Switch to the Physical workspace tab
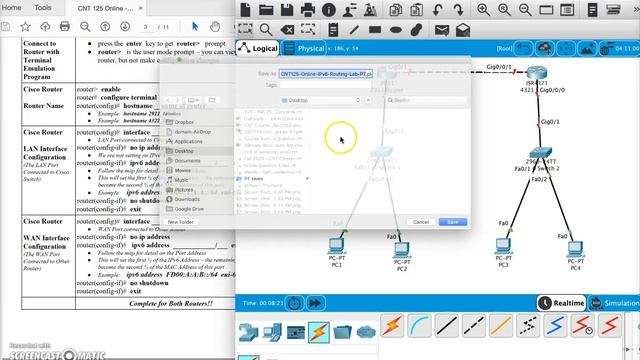The image size is (640, 360). tap(304, 49)
